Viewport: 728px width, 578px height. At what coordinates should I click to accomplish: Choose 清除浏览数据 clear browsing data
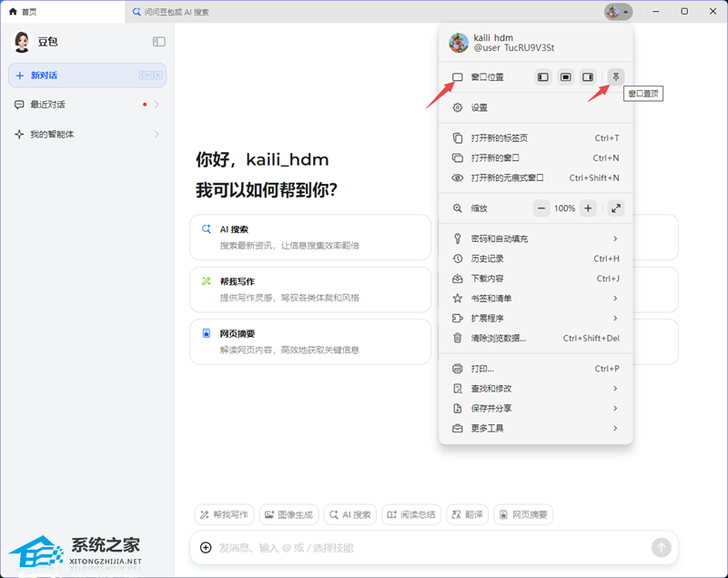536,339
